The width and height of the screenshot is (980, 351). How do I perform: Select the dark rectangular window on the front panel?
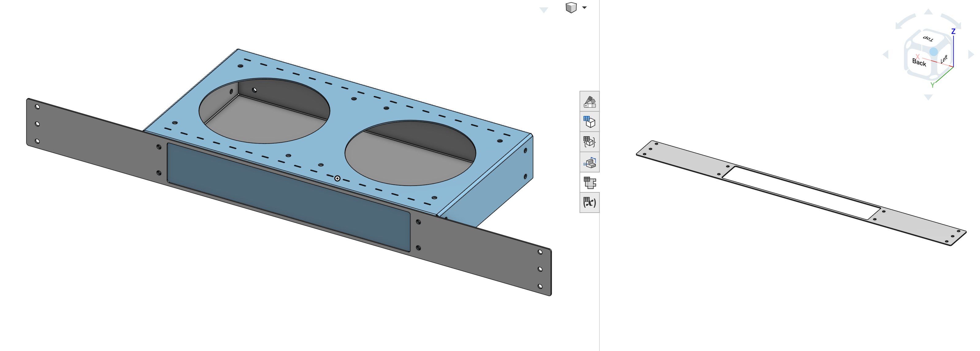[288, 197]
